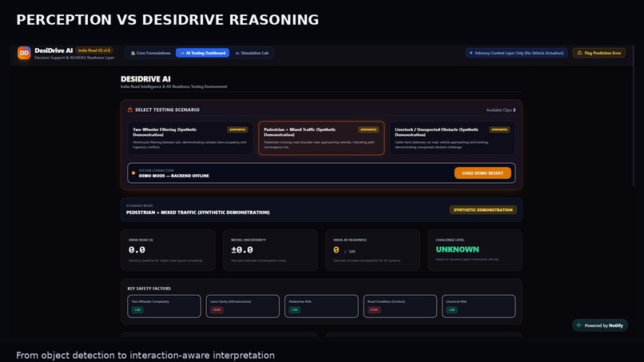The image size is (644, 362).
Task: Click Challenge Level UNKNOWN value
Action: [x=457, y=249]
